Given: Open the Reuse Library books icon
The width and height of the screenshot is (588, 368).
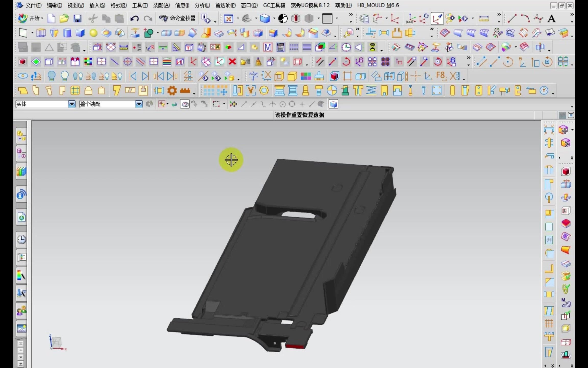Looking at the screenshot, I should pyautogui.click(x=21, y=171).
